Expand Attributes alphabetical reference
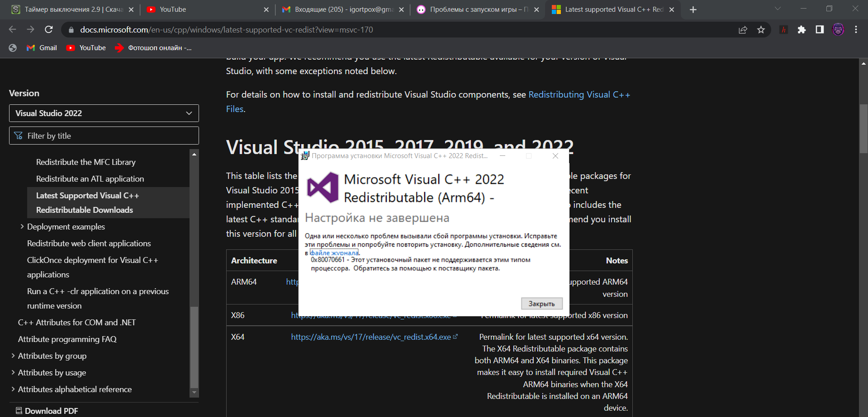This screenshot has width=868, height=417. click(x=75, y=389)
